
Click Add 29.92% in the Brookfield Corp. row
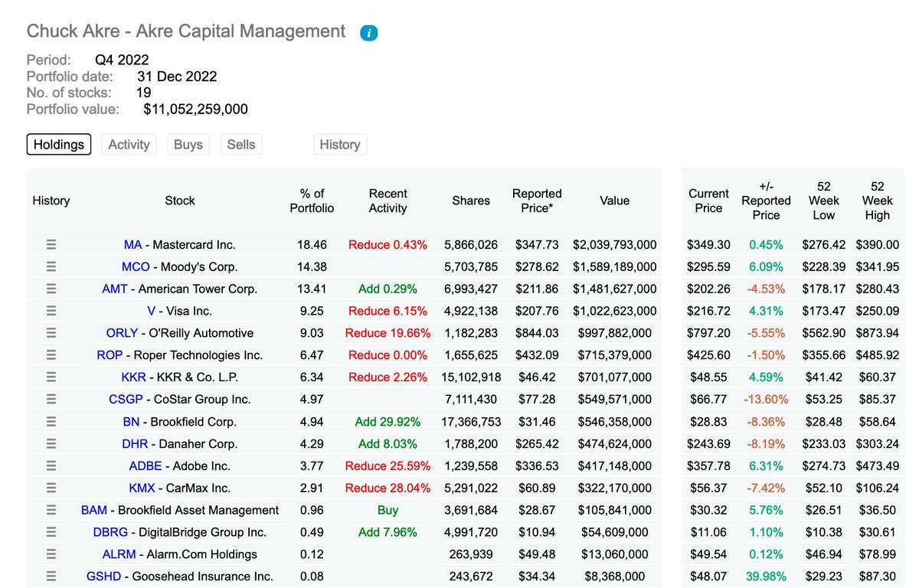pyautogui.click(x=388, y=422)
